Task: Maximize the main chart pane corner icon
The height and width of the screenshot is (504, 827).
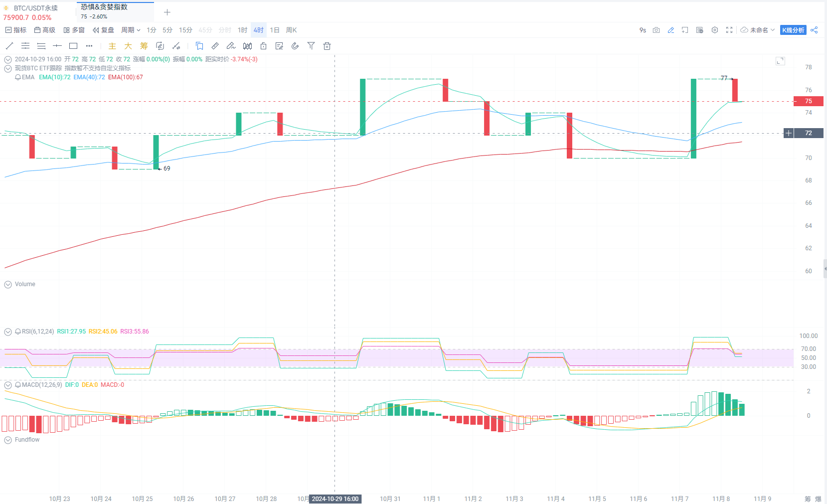Action: point(780,61)
